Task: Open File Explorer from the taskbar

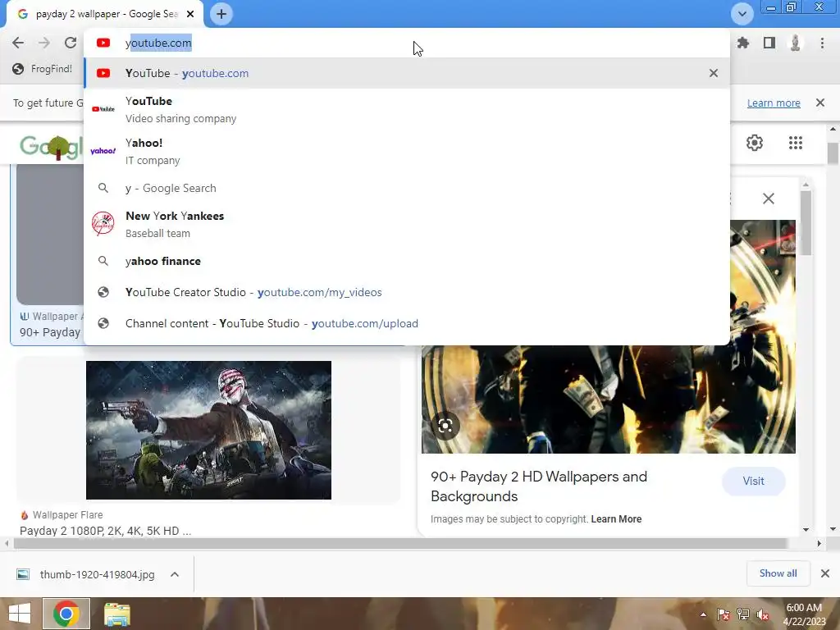Action: pos(116,614)
